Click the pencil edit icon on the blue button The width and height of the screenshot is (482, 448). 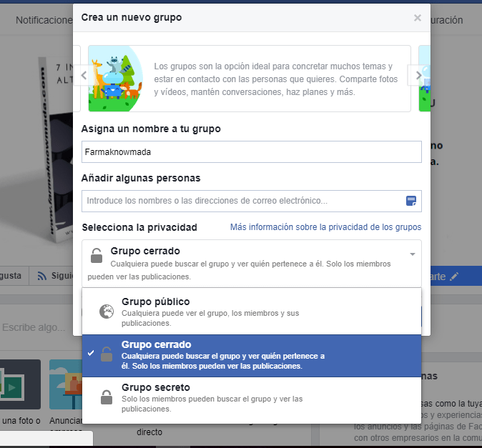pyautogui.click(x=454, y=277)
